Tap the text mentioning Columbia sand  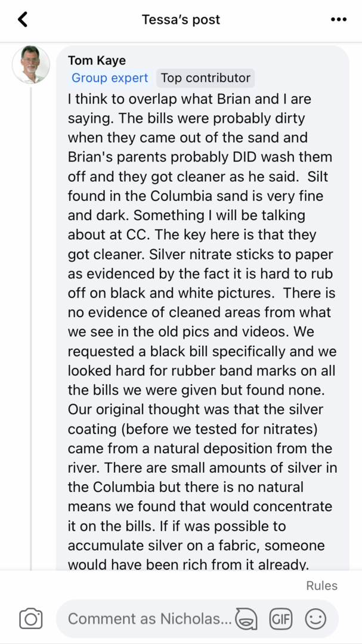point(195,196)
